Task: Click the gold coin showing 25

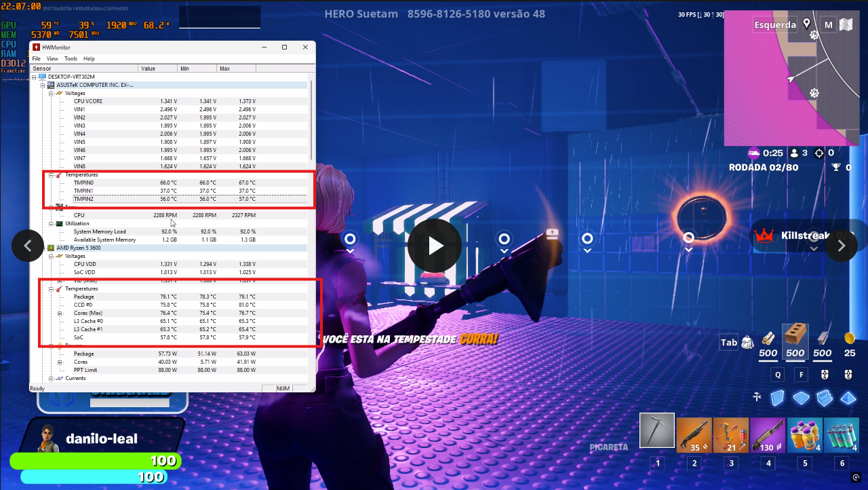Action: tap(850, 337)
